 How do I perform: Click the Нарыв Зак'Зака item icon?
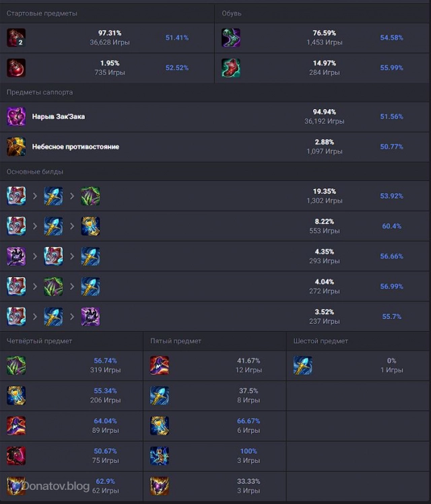tap(16, 116)
